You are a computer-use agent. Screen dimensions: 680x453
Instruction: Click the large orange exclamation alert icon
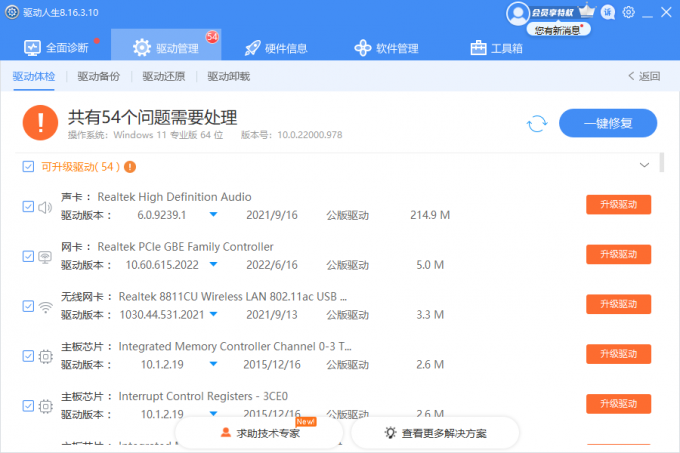point(40,123)
